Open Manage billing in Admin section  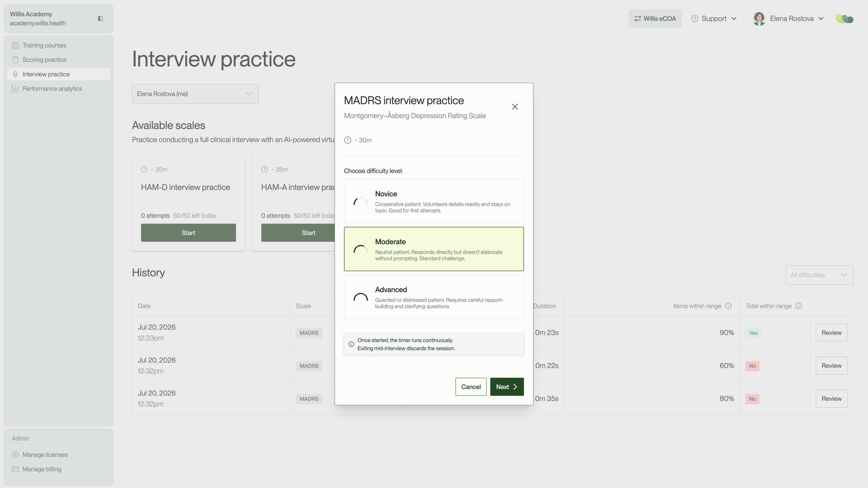59,469
